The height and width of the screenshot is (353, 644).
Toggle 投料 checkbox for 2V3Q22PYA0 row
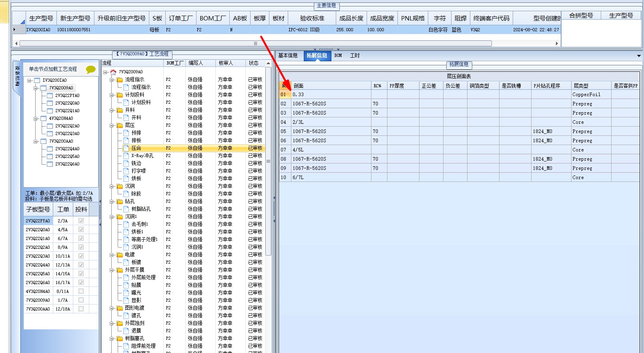(x=81, y=221)
